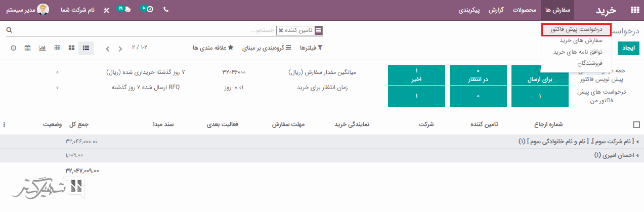The image size is (644, 212).
Task: Open the فیلترها filters dropdown
Action: coord(311,48)
